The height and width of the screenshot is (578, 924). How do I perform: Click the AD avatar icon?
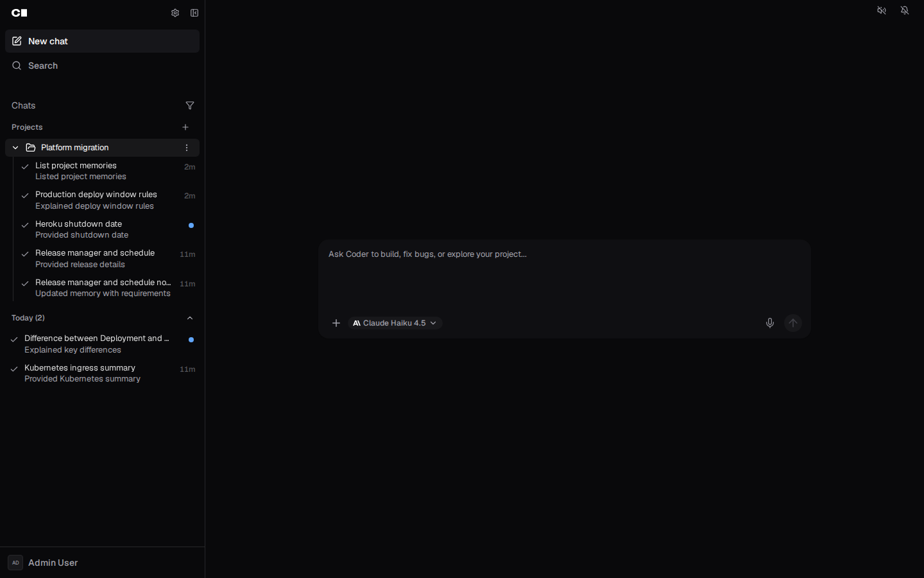coord(15,563)
